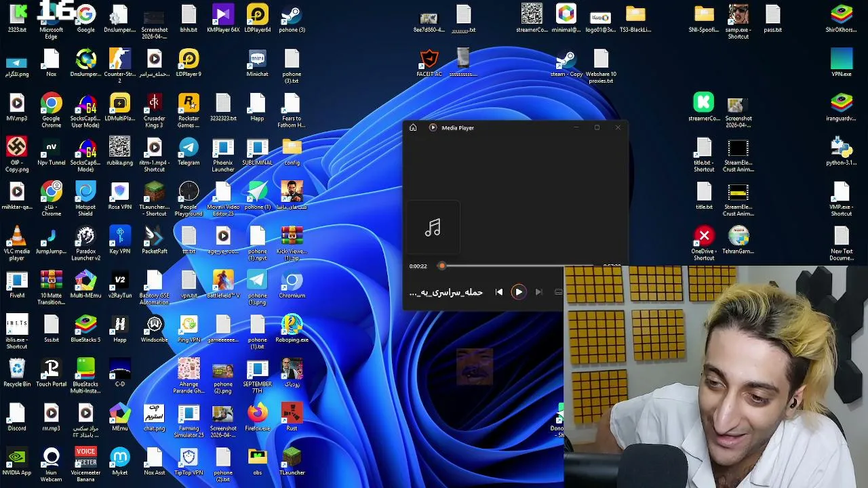
Task: Select the Chromium desktop icon
Action: tap(292, 284)
